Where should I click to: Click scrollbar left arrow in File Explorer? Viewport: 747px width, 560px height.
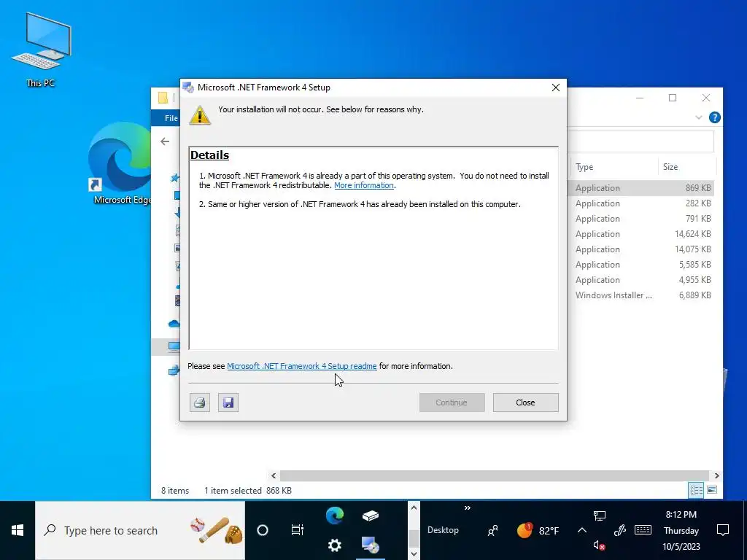[x=274, y=475]
